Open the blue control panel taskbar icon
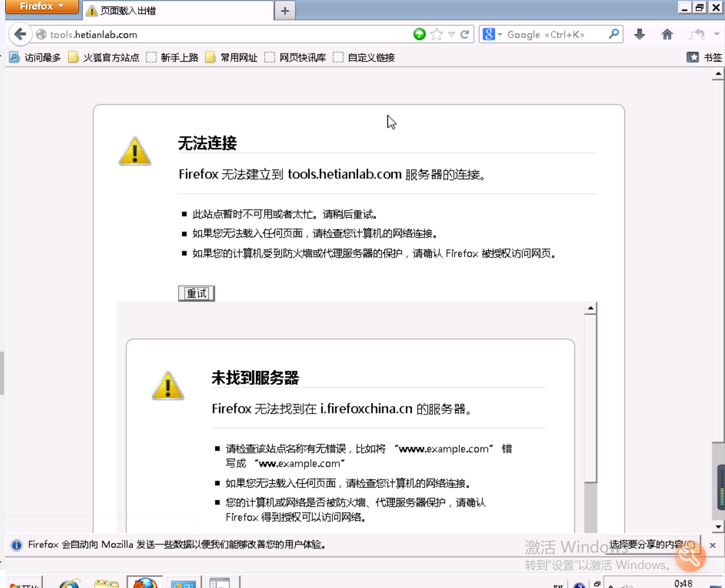The image size is (725, 588). pyautogui.click(x=183, y=583)
